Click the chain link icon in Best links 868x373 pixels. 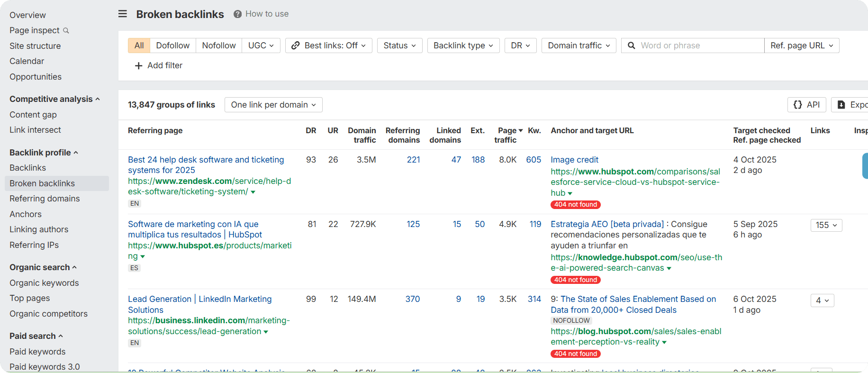(295, 45)
